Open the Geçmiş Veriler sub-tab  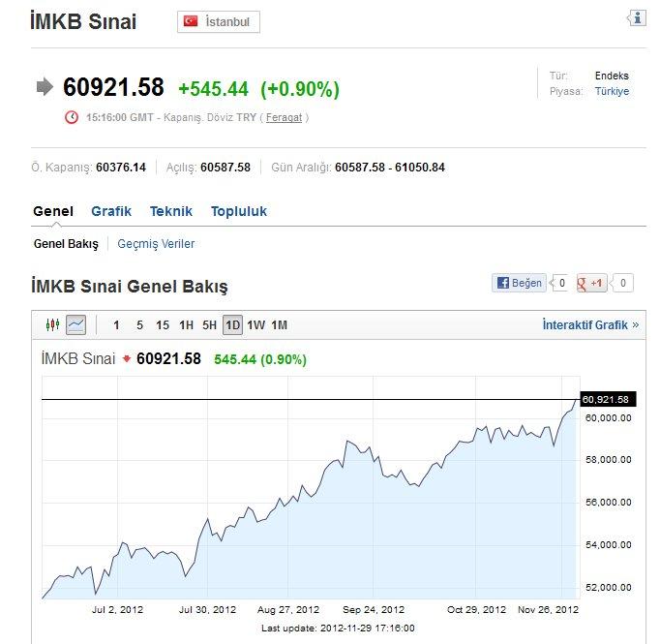[x=156, y=244]
